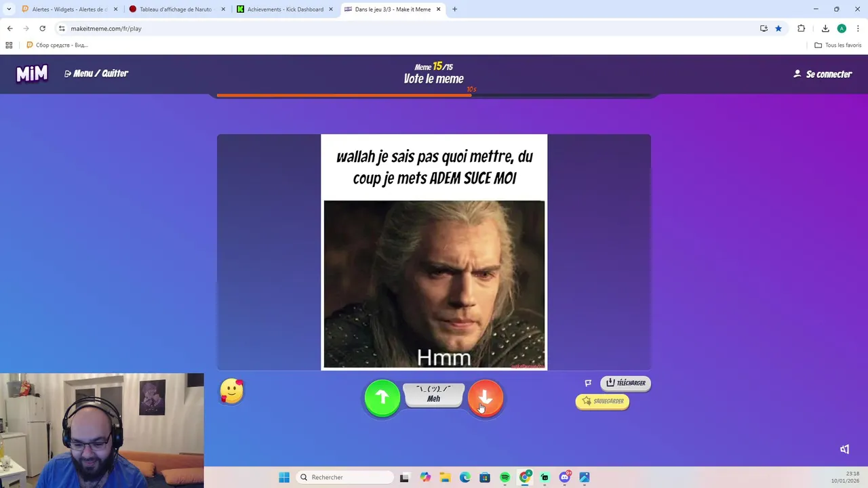Toggle sound with the speaker icon
Image resolution: width=868 pixels, height=488 pixels.
tap(844, 449)
